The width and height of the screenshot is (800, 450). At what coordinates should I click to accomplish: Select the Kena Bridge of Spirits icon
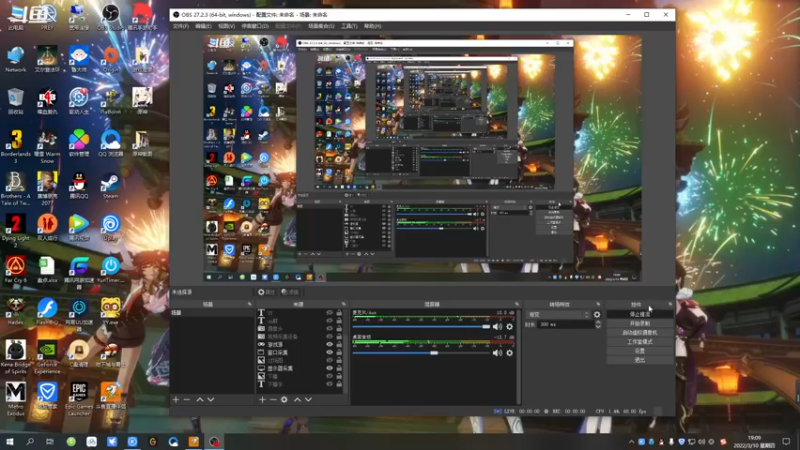coord(15,357)
